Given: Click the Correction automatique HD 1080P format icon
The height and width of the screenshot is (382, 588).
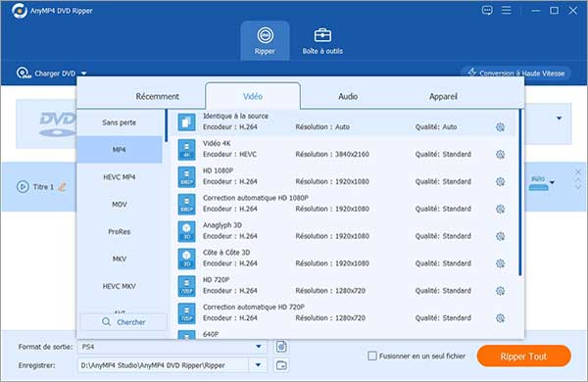Looking at the screenshot, I should 186,204.
